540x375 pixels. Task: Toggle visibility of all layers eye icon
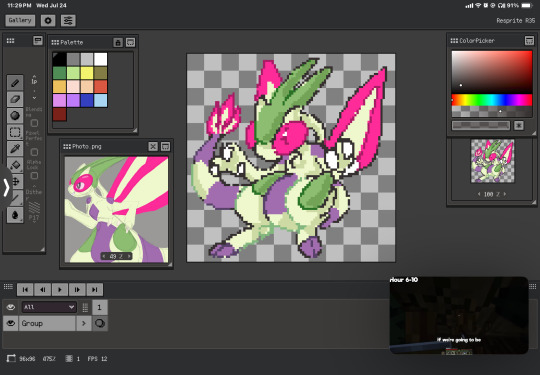[11, 307]
